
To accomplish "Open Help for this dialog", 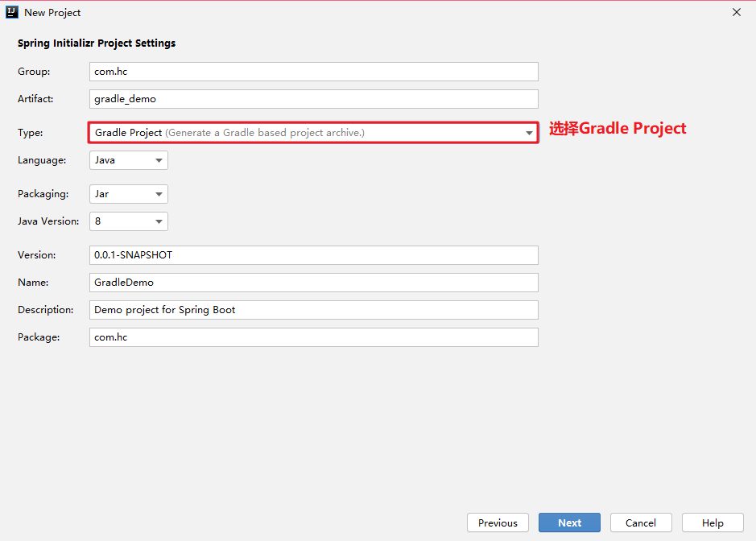I will [x=713, y=522].
